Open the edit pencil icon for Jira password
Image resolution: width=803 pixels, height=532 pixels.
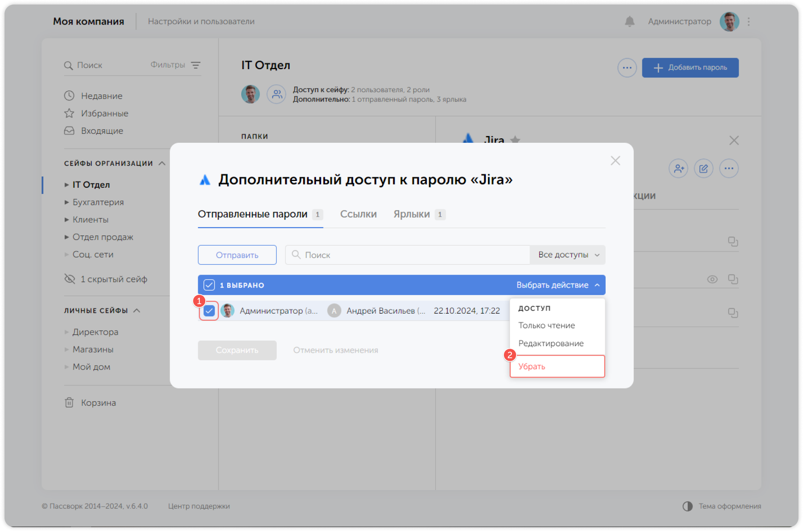pos(704,169)
